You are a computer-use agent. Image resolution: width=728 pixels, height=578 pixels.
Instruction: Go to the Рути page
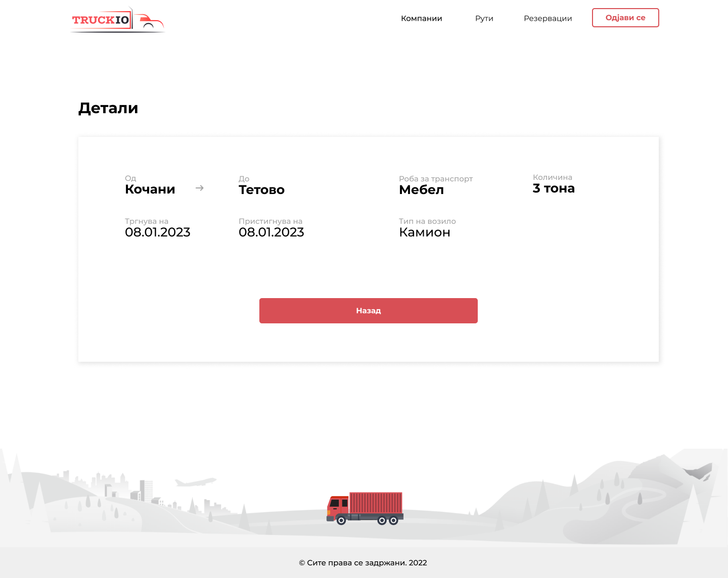click(x=484, y=18)
